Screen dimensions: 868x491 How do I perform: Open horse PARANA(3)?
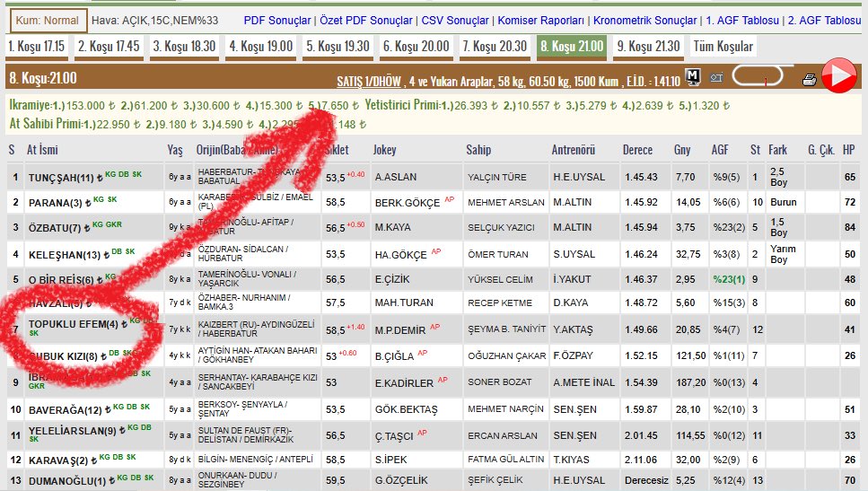click(x=56, y=203)
